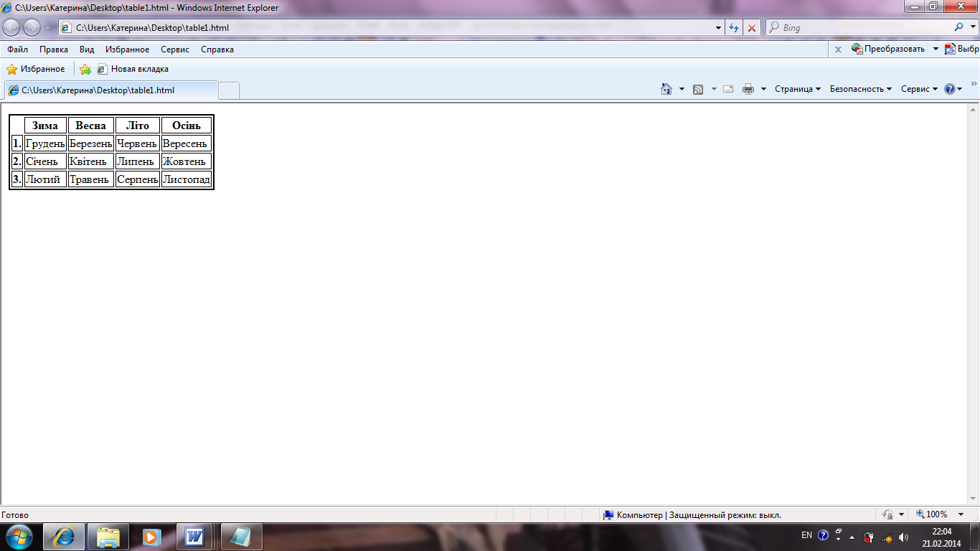Open the Безопасность command bar menu
980x551 pixels.
click(x=861, y=89)
